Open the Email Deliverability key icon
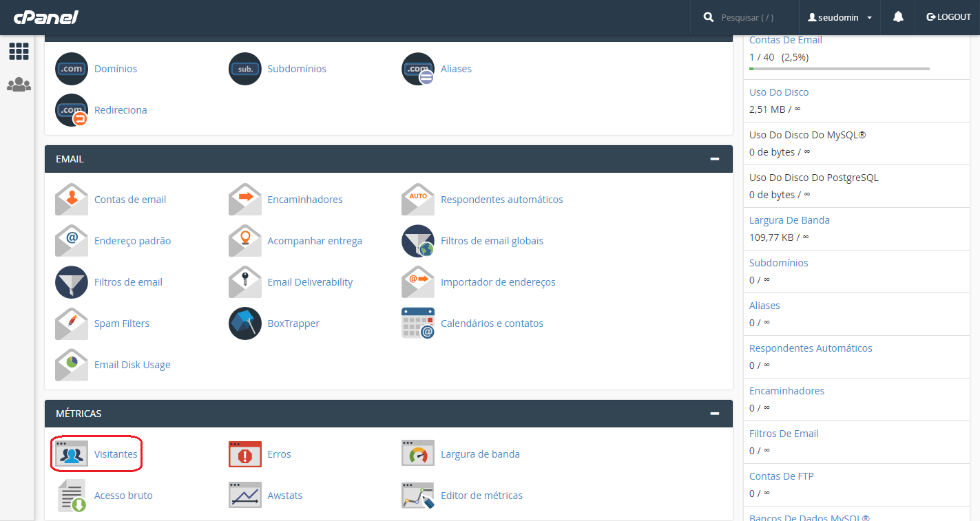Viewport: 980px width, 521px height. 245,282
